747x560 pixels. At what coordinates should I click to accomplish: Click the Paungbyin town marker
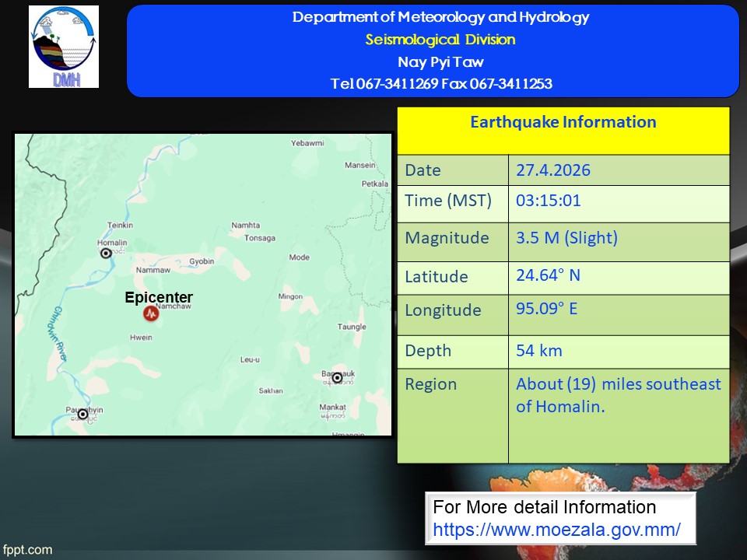(x=82, y=414)
